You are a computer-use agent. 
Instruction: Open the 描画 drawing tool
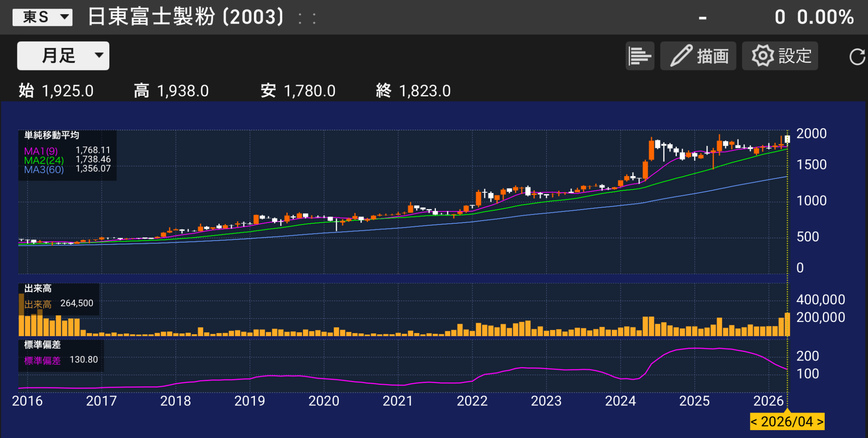point(698,56)
